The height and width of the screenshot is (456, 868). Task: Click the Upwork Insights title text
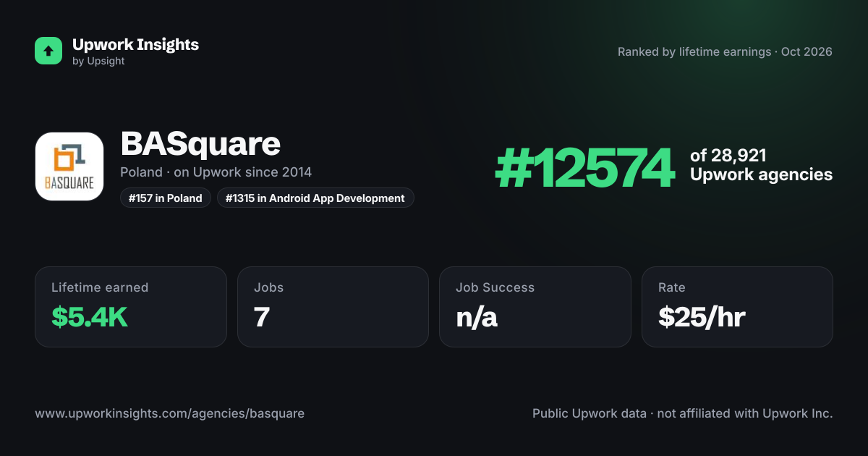pos(135,44)
